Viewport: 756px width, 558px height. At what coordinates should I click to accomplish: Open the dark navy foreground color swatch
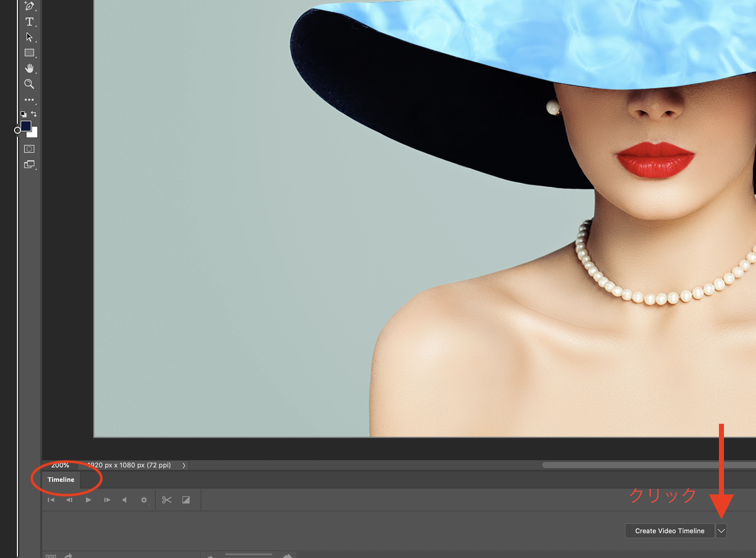26,126
